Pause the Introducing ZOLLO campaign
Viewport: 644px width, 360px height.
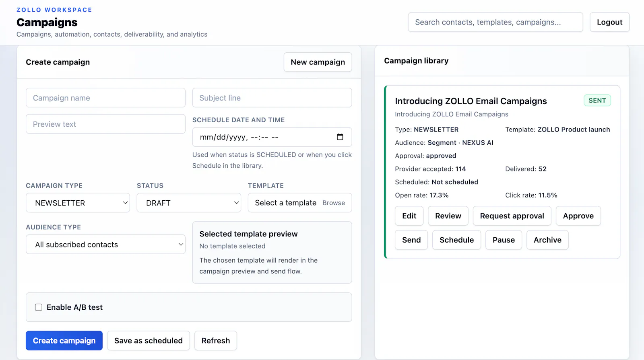[504, 240]
